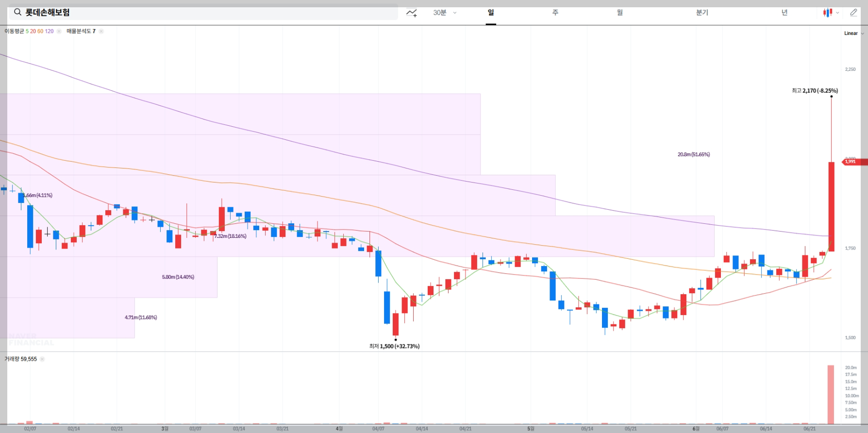Switch to the 년 yearly tab
This screenshot has width=868, height=433.
[x=785, y=13]
